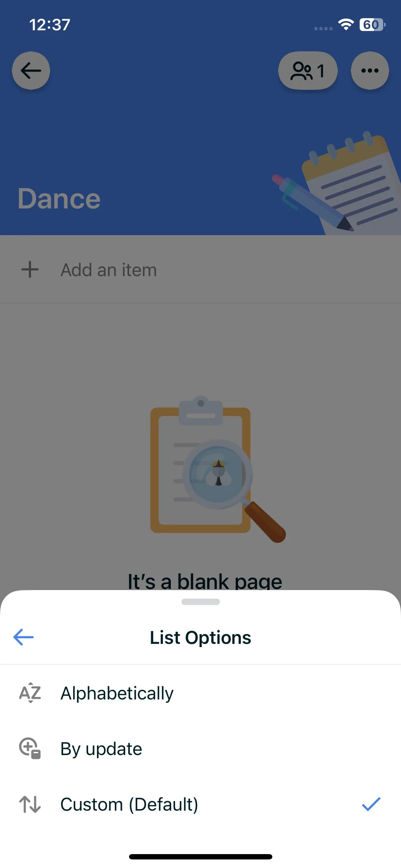401x868 pixels.
Task: Tap the back arrow in List Options
Action: [x=24, y=637]
